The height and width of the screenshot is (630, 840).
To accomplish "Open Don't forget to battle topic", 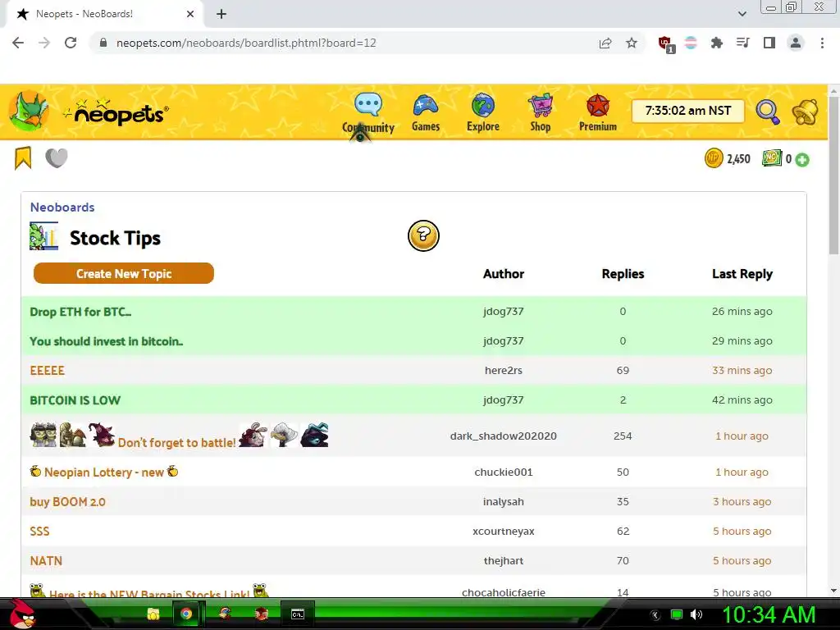I will pyautogui.click(x=177, y=442).
